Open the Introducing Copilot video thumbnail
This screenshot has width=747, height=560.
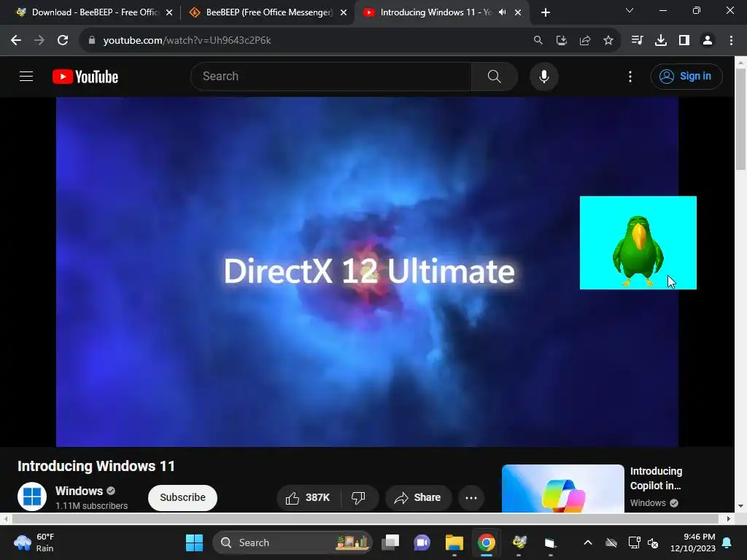562,489
